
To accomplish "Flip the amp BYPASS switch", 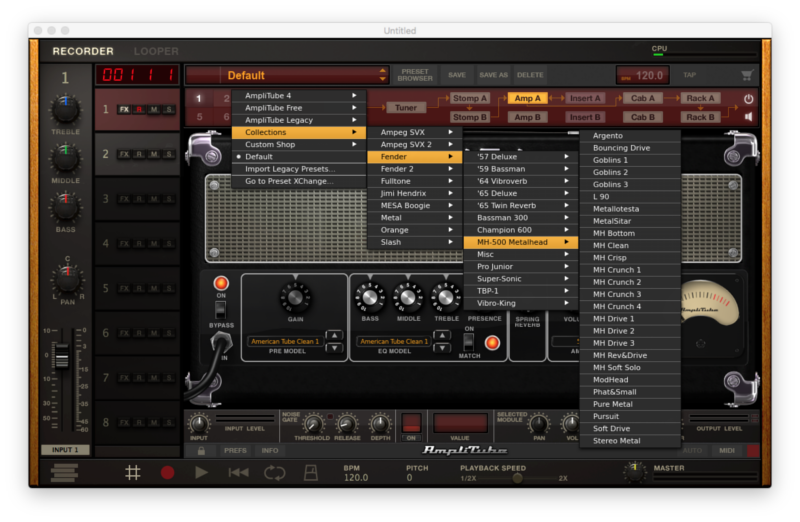I will pyautogui.click(x=220, y=310).
